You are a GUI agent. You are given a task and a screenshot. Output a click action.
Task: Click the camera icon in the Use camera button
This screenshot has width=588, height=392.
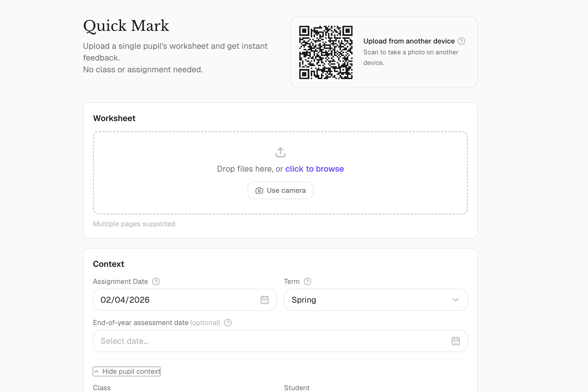[259, 190]
